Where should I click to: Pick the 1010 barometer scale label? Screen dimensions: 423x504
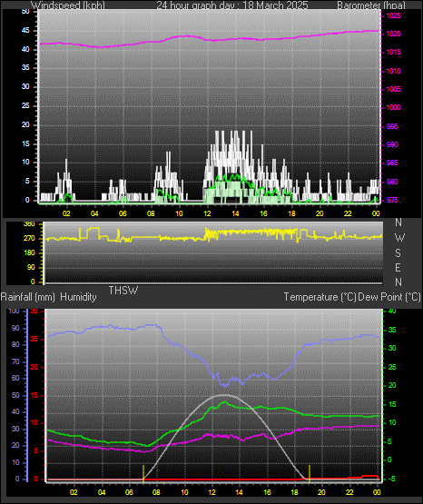(x=393, y=71)
